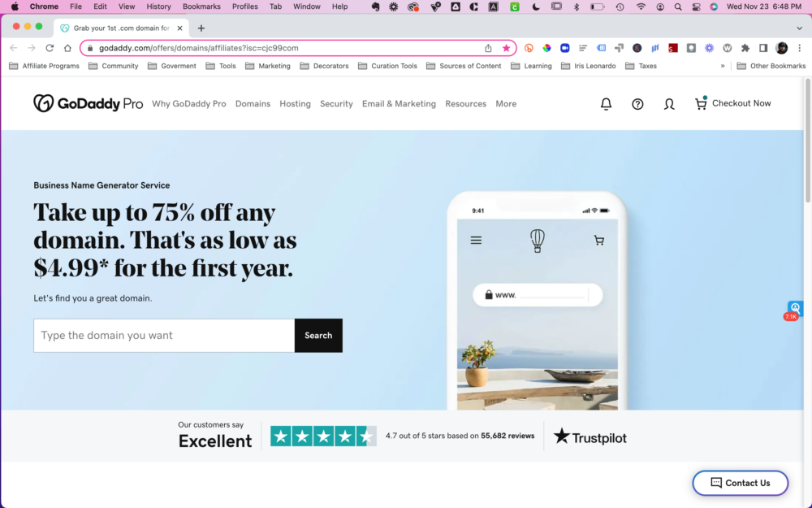Viewport: 812px width, 508px height.
Task: Open the color wheel picker extension
Action: [546, 48]
